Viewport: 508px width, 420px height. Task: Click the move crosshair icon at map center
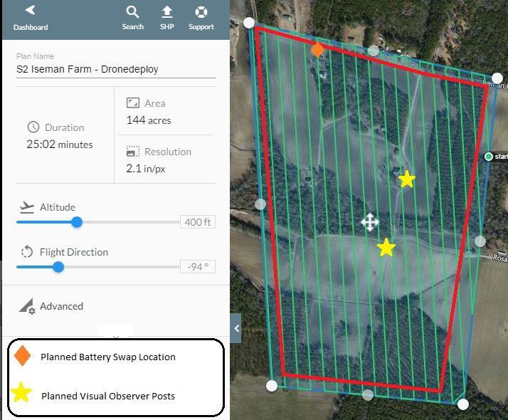tap(369, 222)
